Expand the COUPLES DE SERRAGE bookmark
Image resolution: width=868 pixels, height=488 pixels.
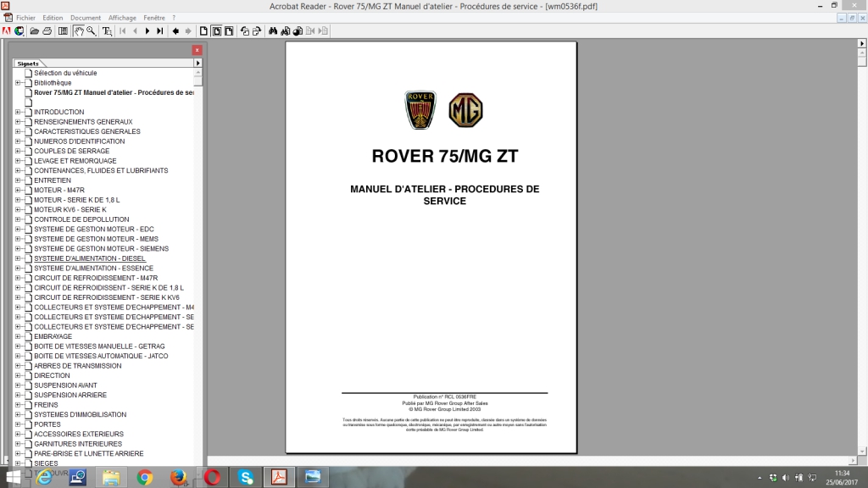pos(18,151)
